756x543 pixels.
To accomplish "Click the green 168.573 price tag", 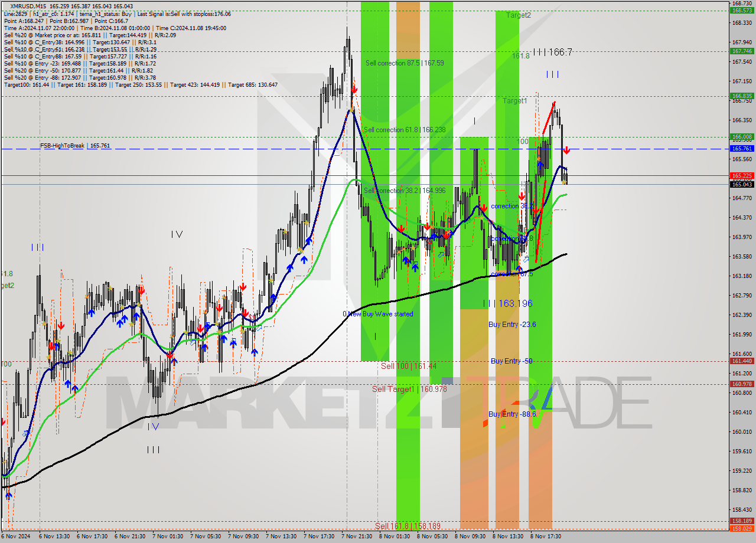I will click(x=742, y=11).
